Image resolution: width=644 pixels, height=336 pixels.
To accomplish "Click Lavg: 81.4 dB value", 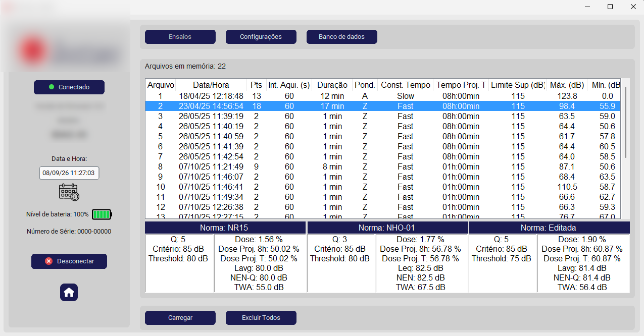I will pyautogui.click(x=582, y=268).
